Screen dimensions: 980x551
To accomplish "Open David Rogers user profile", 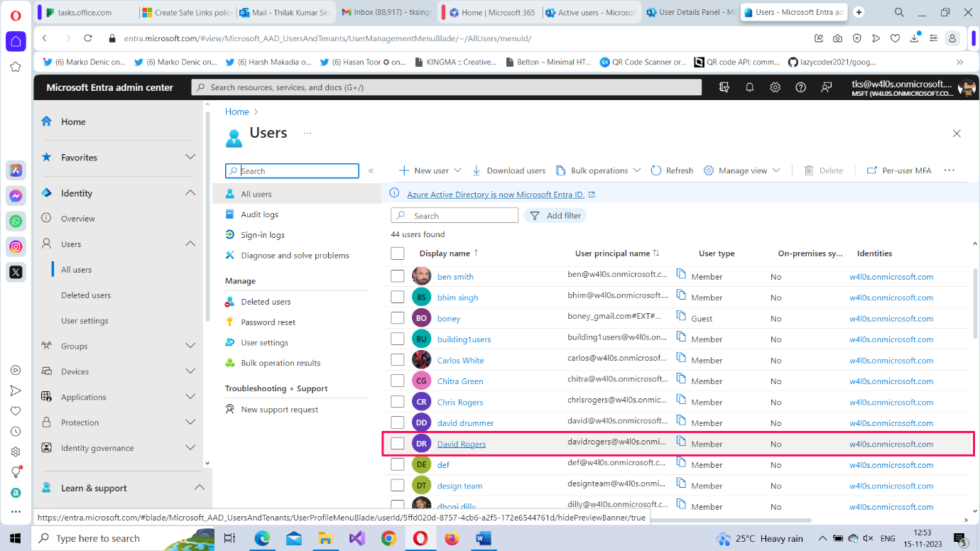I will pyautogui.click(x=461, y=443).
